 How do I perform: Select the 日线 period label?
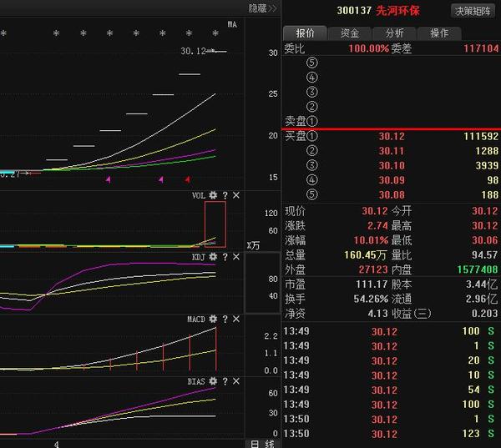coord(263,444)
